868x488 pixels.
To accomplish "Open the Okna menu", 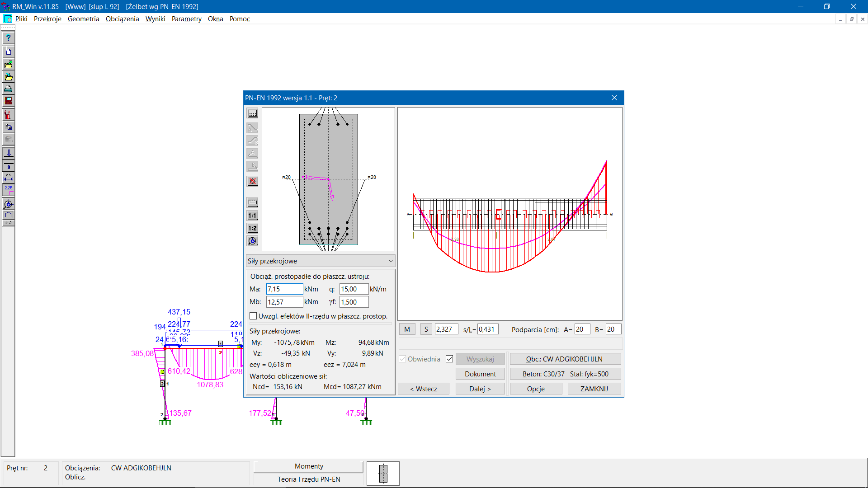I will point(215,19).
